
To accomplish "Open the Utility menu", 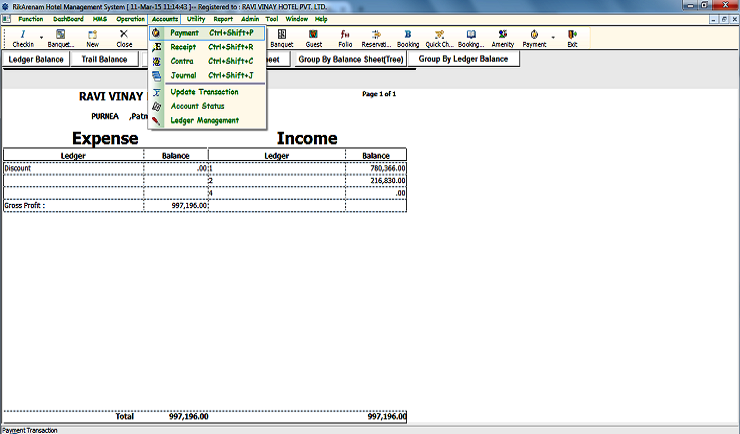I will [x=195, y=19].
